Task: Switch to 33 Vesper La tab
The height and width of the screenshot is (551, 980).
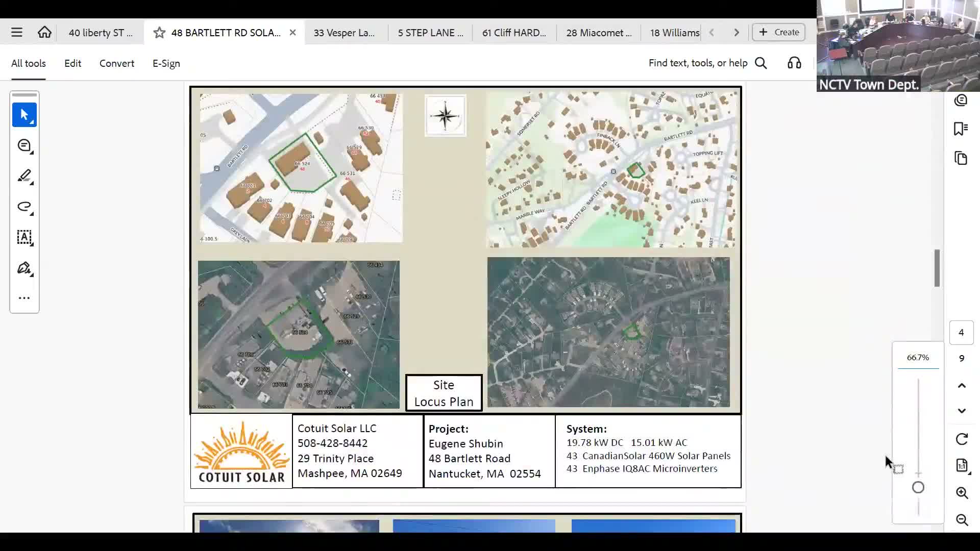Action: click(344, 33)
